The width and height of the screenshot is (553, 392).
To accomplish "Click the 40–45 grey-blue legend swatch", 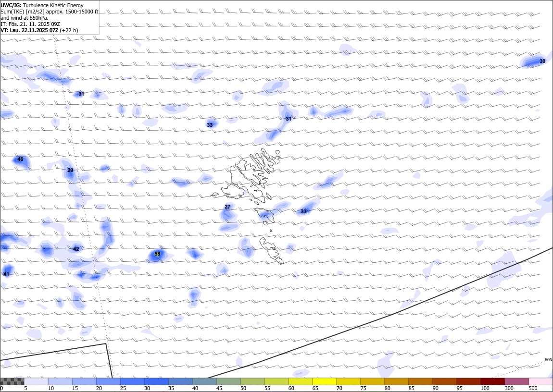I will point(204,381).
